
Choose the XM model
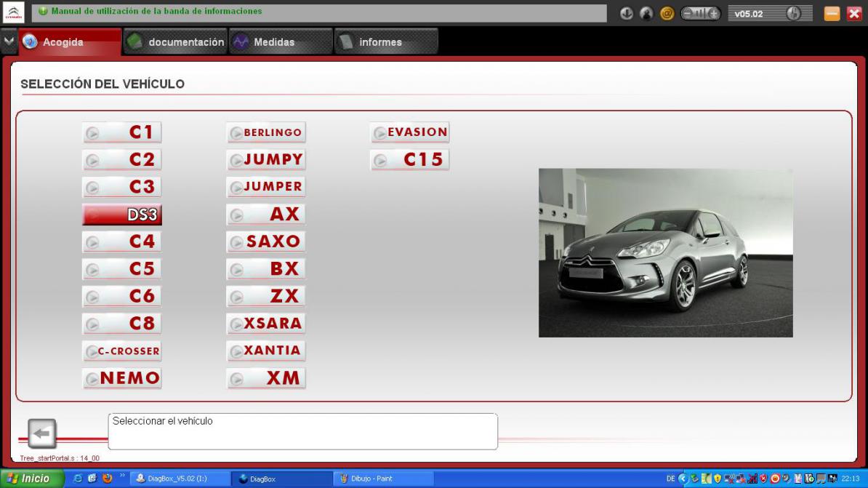(266, 377)
